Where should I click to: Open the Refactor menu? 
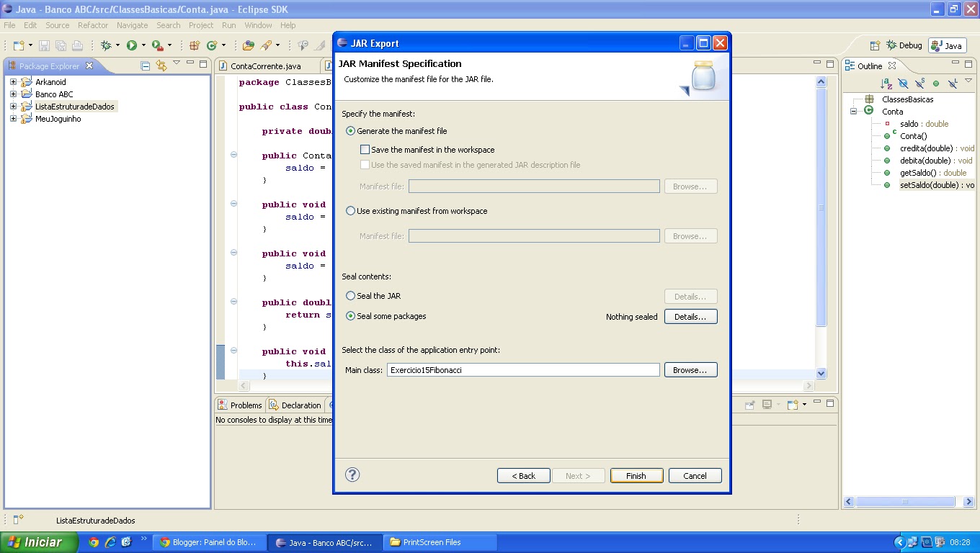[92, 25]
